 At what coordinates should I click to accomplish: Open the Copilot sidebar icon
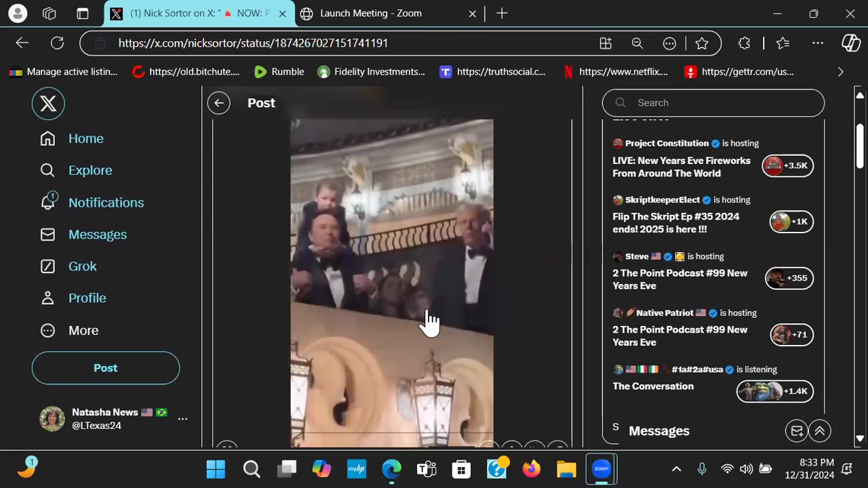(851, 43)
